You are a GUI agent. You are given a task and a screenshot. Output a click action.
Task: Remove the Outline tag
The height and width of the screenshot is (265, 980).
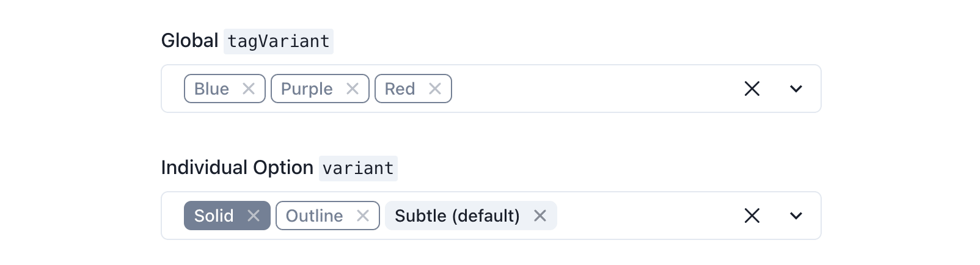click(363, 216)
